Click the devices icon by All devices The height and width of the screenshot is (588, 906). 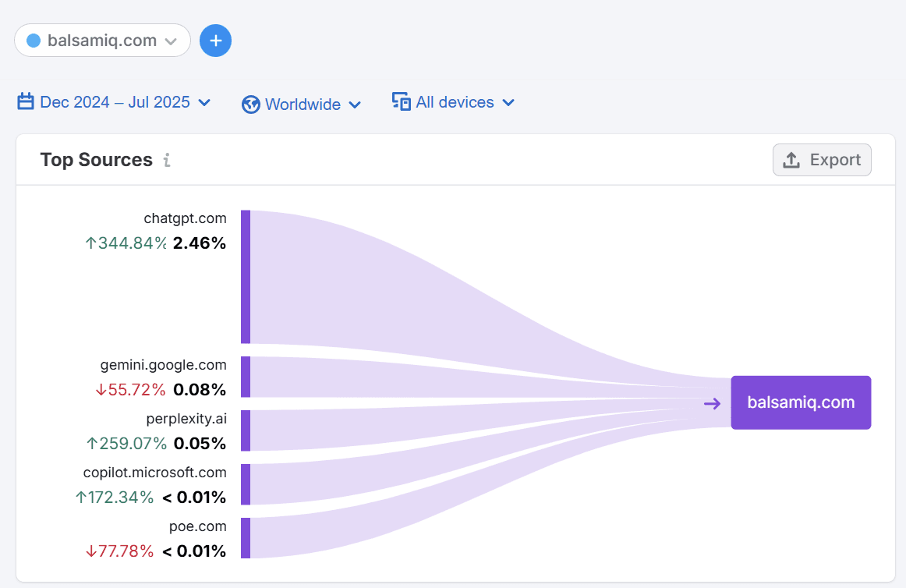401,102
